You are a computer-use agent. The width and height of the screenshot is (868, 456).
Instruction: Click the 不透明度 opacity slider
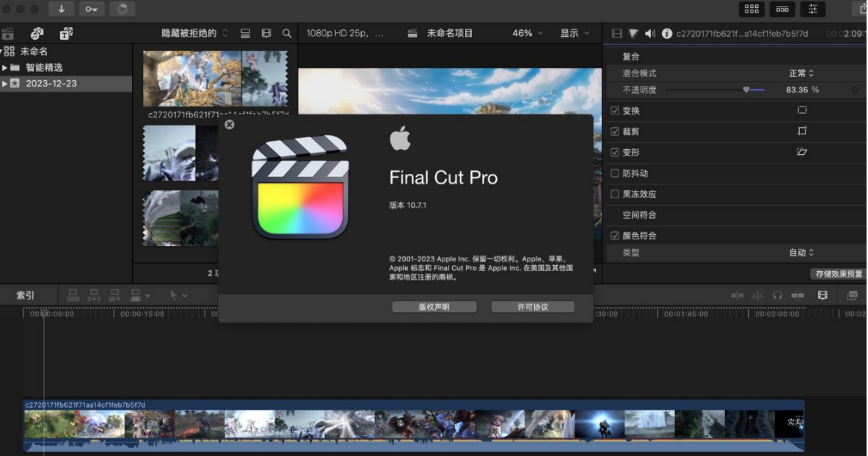(x=715, y=90)
